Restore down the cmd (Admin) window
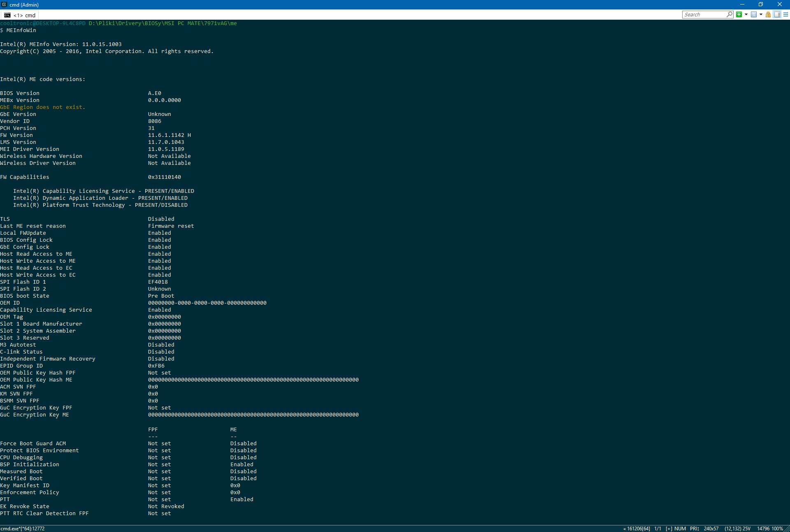Image resolution: width=790 pixels, height=532 pixels. (x=761, y=5)
